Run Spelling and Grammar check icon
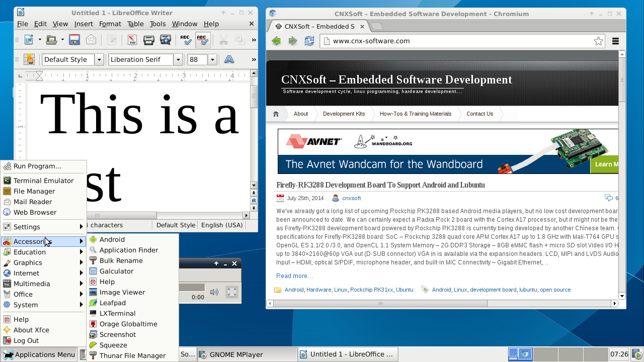Image resolution: width=644 pixels, height=362 pixels. pos(186,39)
